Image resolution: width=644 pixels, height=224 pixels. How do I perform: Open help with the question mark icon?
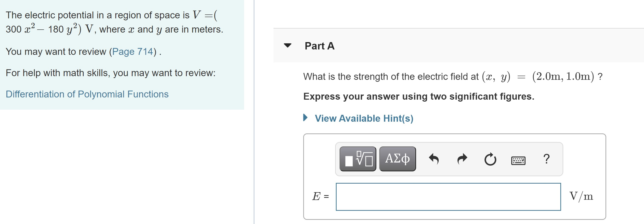tap(547, 159)
